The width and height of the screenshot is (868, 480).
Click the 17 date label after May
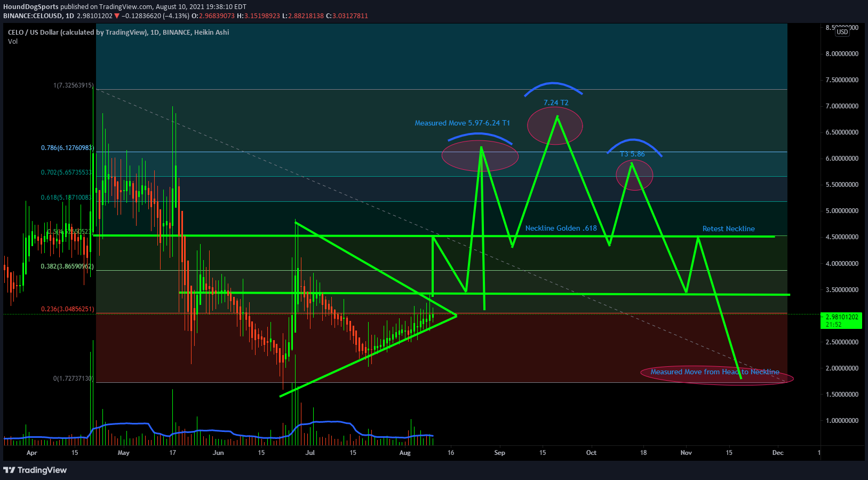click(172, 453)
